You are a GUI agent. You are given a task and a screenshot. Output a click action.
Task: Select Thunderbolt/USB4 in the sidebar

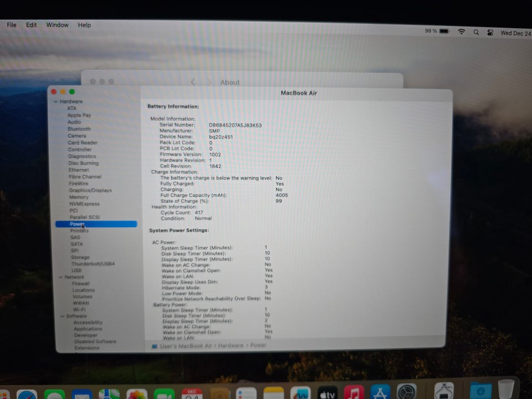pos(93,264)
